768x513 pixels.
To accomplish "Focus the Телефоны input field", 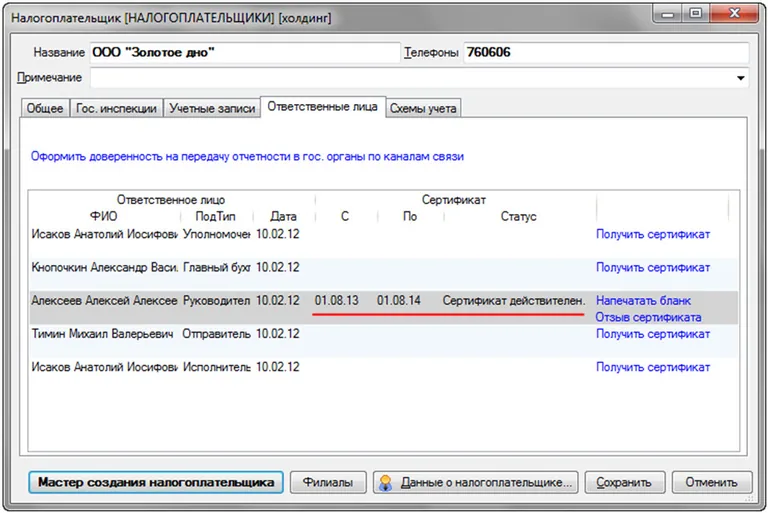I will [x=604, y=52].
